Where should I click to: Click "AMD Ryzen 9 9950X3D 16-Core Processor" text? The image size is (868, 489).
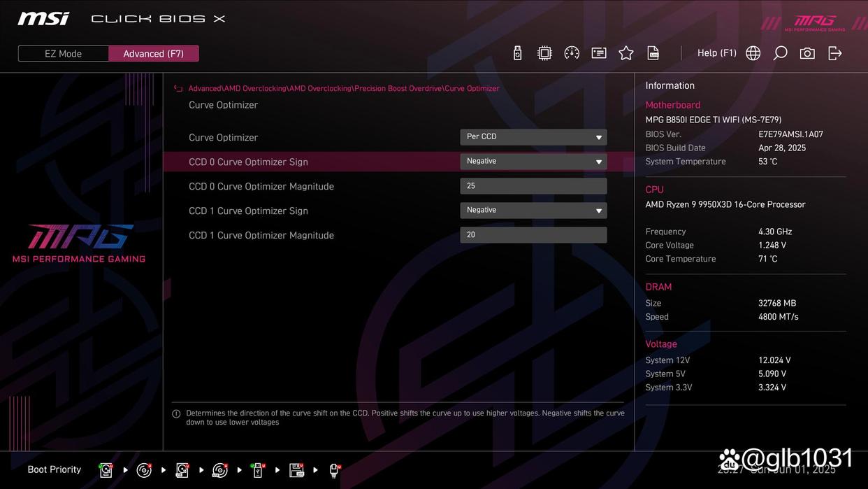[725, 205]
